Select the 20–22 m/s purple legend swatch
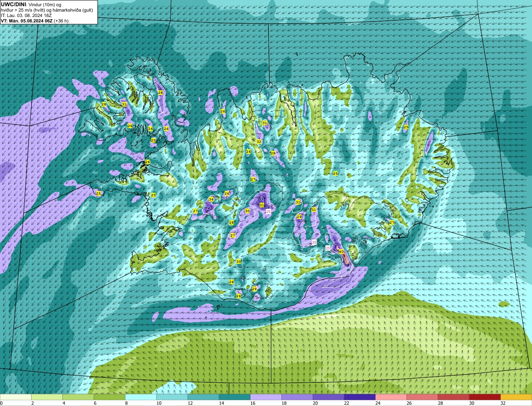The width and height of the screenshot is (532, 406). (x=328, y=397)
